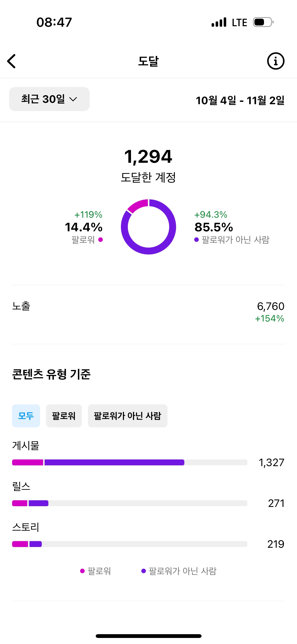Tap the 게시물 reach bar
The image size is (297, 644).
coord(129,462)
